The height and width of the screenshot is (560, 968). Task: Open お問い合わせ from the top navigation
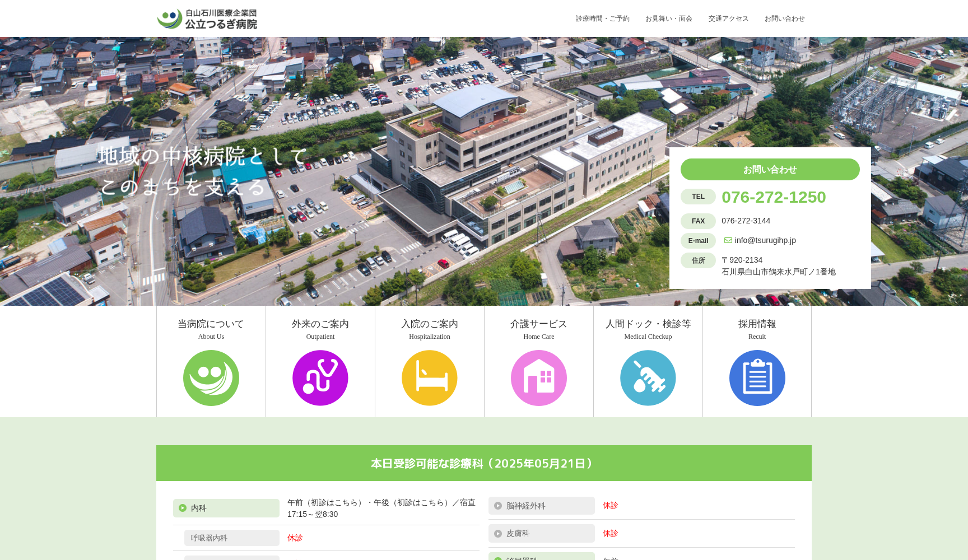(x=785, y=18)
